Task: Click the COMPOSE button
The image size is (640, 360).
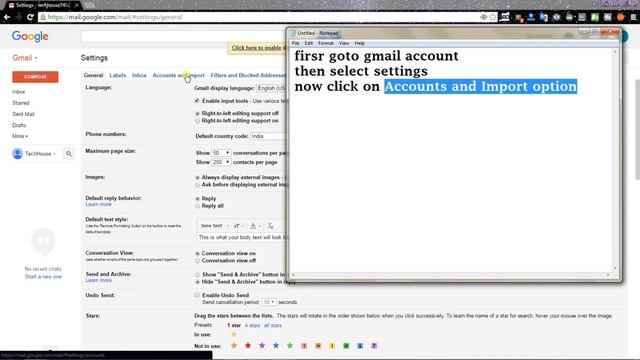Action: click(x=35, y=77)
